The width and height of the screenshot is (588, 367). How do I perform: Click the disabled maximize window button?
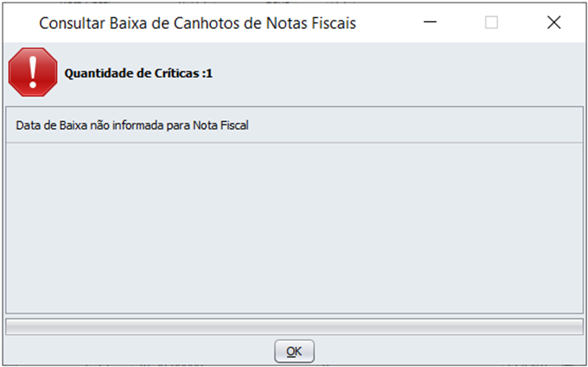pos(491,23)
